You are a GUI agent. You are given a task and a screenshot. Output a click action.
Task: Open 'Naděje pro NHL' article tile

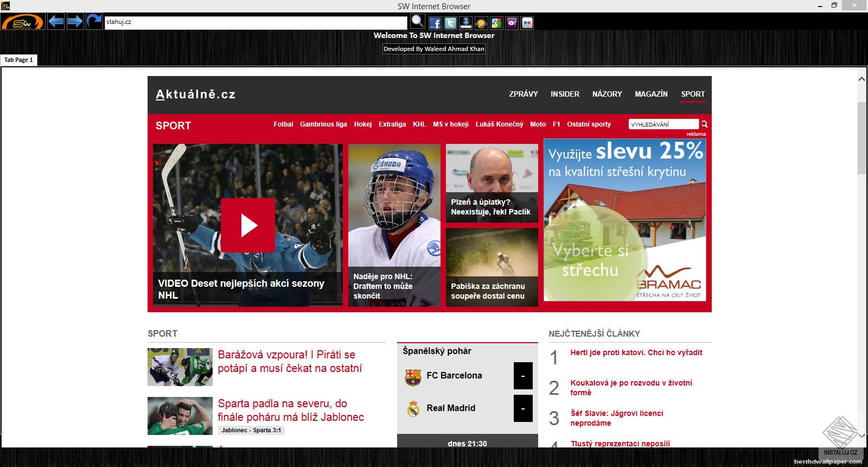pyautogui.click(x=394, y=225)
